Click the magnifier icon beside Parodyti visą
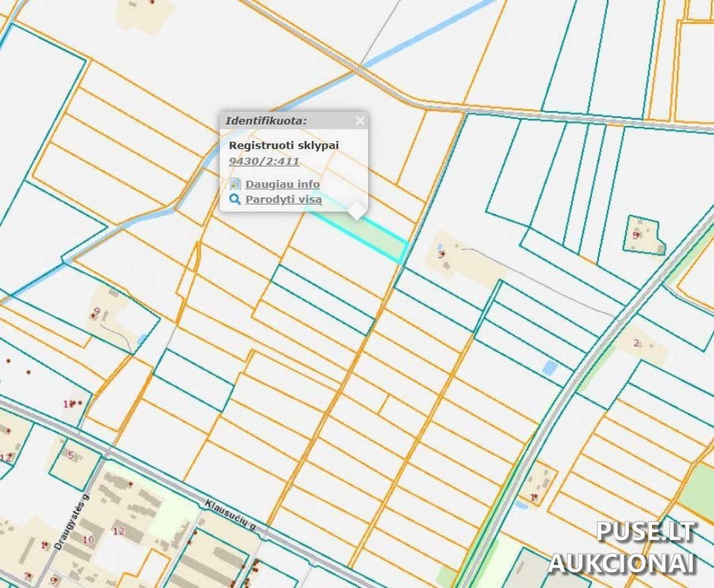The height and width of the screenshot is (588, 714). coord(235,200)
